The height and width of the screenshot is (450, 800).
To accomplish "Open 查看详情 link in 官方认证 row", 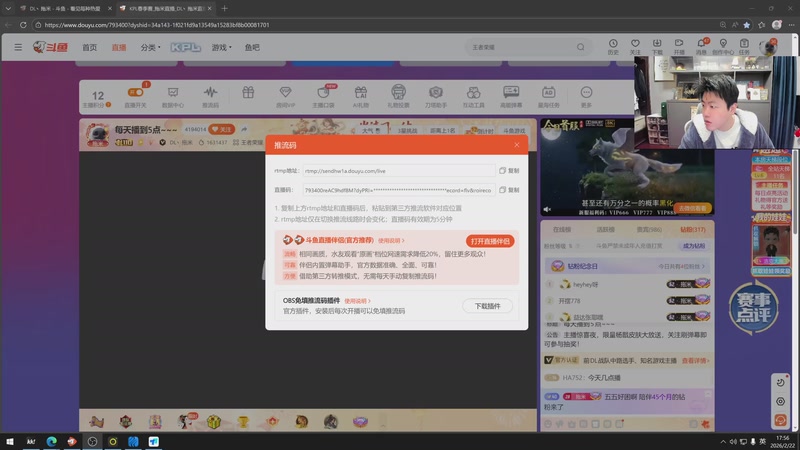I will pos(695,360).
